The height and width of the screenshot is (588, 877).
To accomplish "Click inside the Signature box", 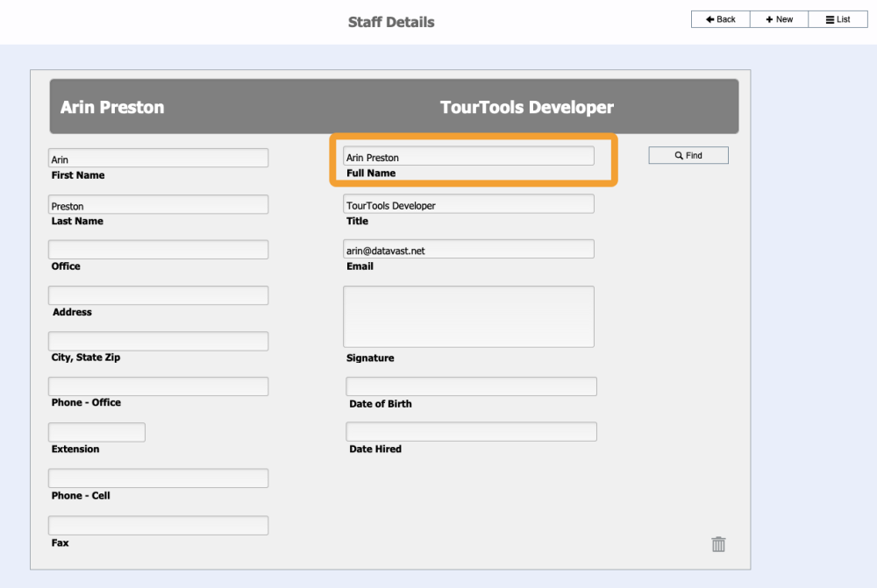I will click(468, 315).
